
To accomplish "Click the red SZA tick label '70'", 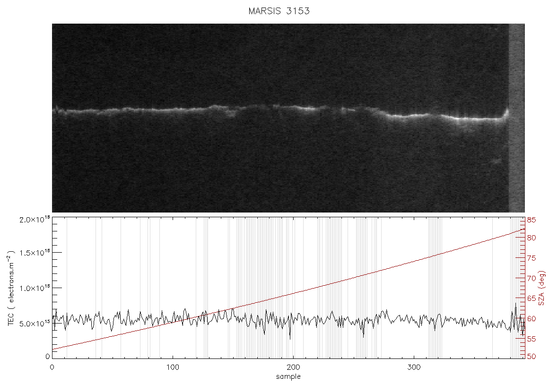I will [x=532, y=278].
